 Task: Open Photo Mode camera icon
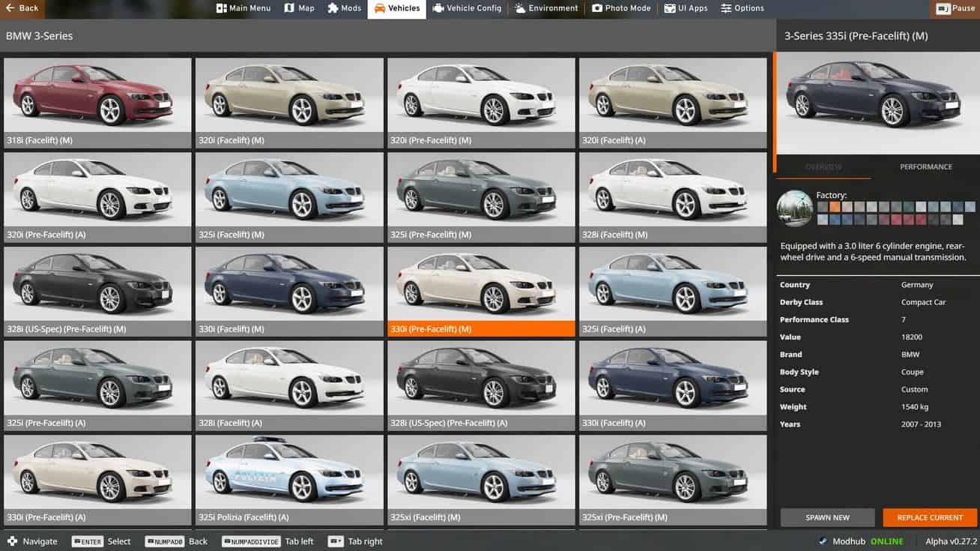[x=596, y=8]
